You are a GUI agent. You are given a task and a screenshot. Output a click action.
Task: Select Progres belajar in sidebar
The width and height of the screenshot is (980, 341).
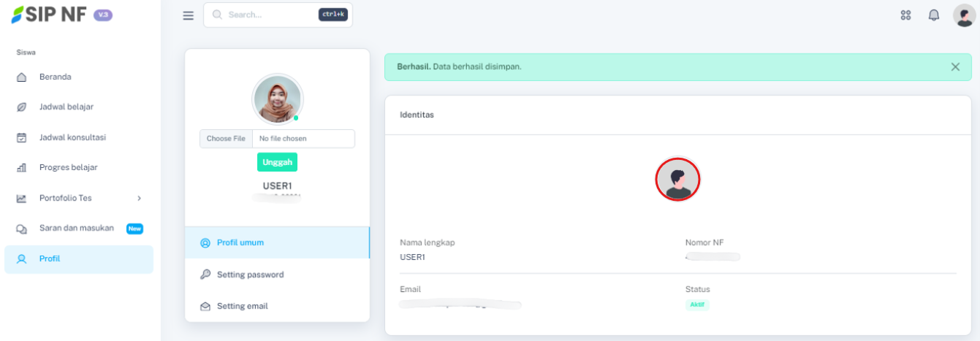click(68, 167)
